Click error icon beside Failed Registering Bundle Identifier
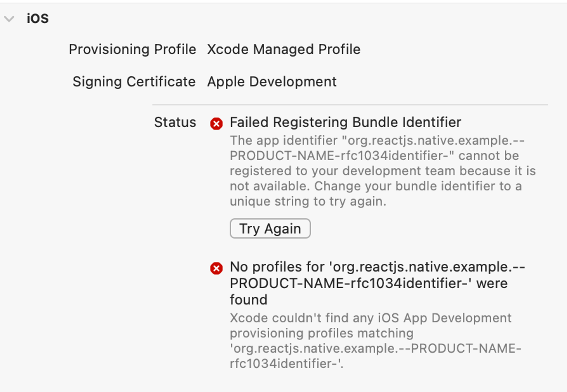Image resolution: width=567 pixels, height=392 pixels. pyautogui.click(x=216, y=124)
